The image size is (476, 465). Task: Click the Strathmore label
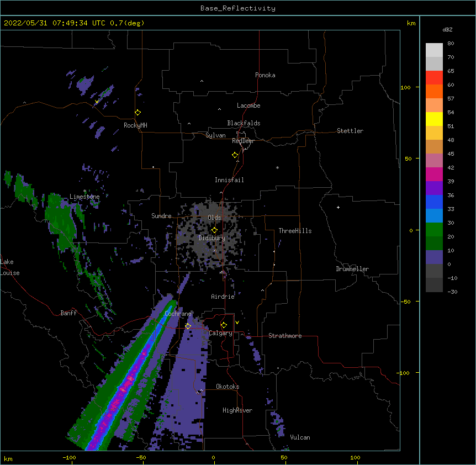[x=285, y=336]
